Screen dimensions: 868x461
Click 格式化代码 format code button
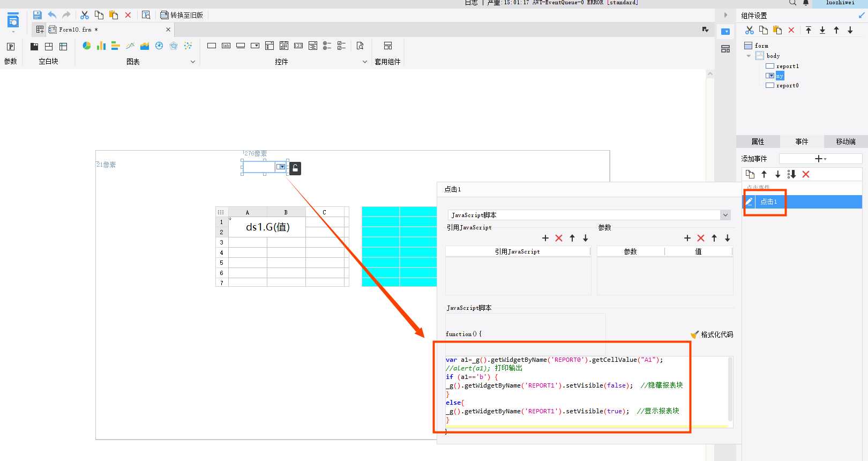[x=712, y=334]
